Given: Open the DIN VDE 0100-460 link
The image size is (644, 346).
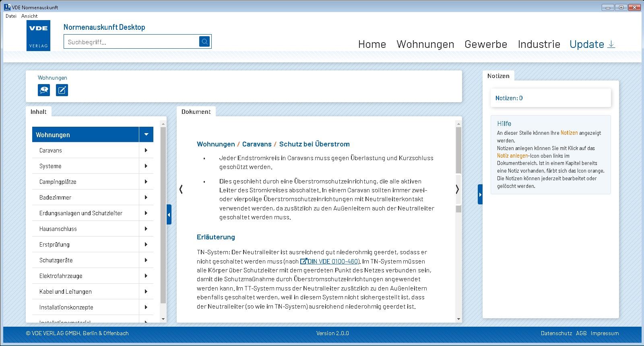Looking at the screenshot, I should [x=330, y=261].
